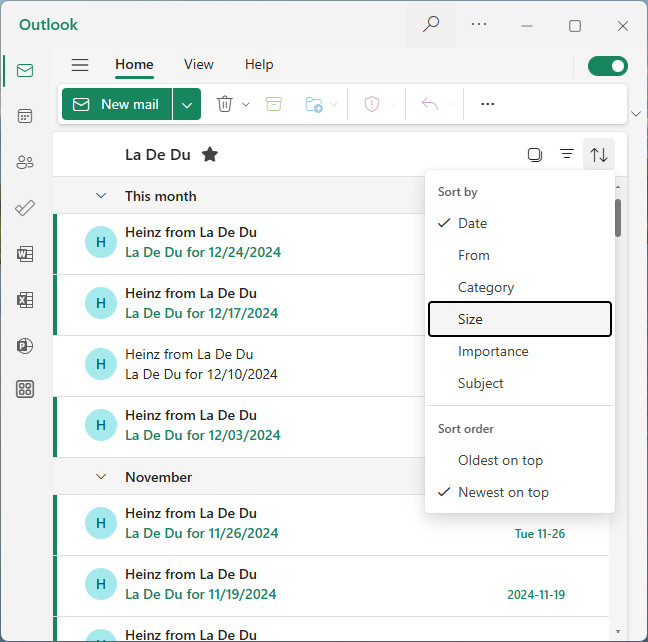Click the New mail button
The height and width of the screenshot is (642, 648).
(117, 104)
